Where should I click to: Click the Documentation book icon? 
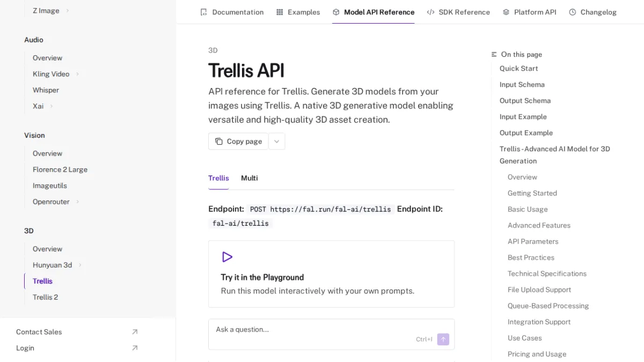click(x=203, y=12)
